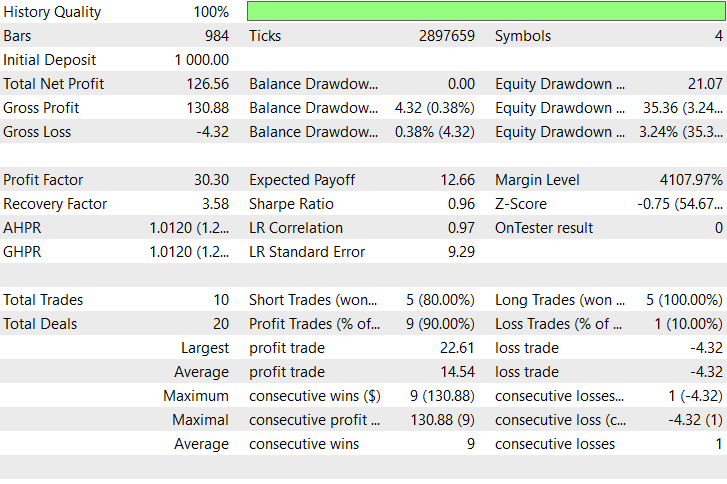Select the LR Standard Error value 9.29
Screen dimensions: 727x484
pyautogui.click(x=463, y=252)
